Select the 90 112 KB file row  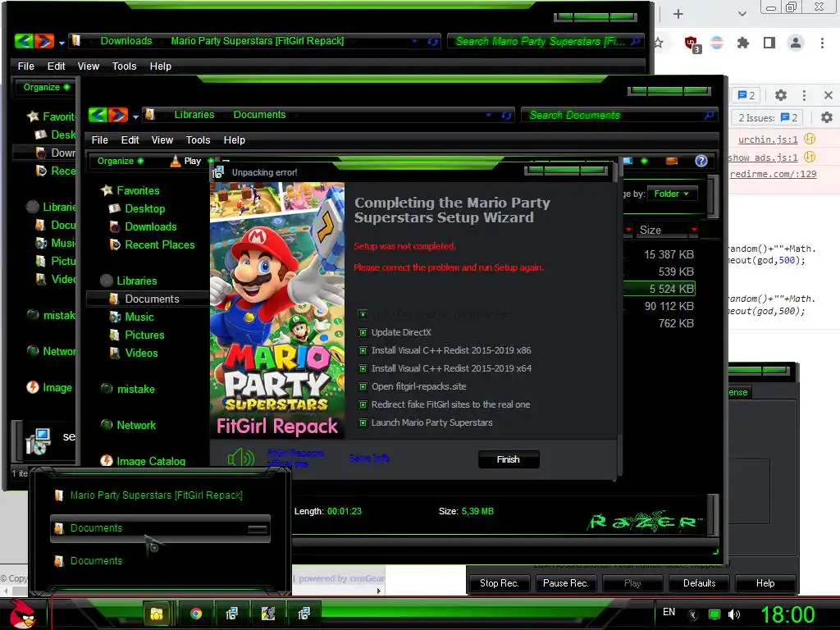point(660,306)
